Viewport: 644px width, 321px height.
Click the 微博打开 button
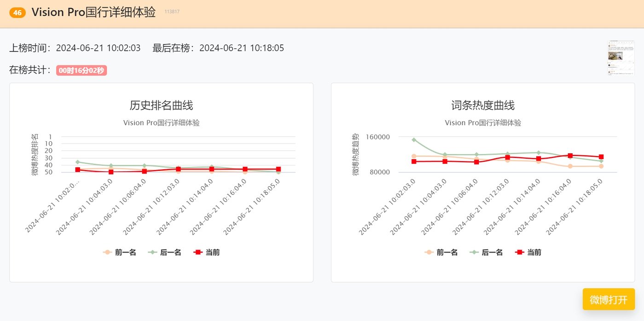(608, 300)
